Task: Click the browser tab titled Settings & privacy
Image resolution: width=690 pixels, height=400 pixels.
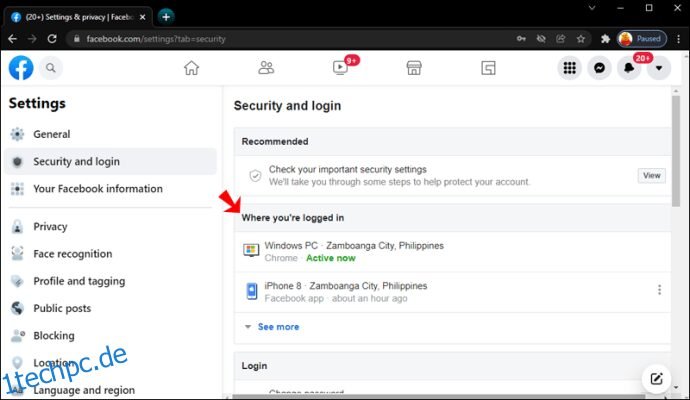Action: (77, 17)
